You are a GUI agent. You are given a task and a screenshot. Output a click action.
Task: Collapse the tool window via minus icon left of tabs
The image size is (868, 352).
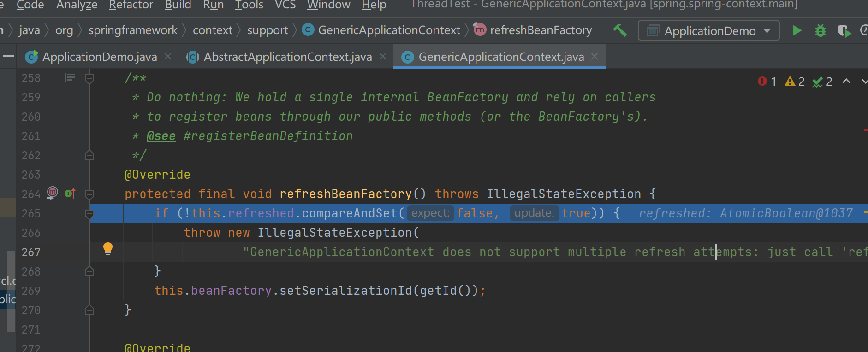[x=8, y=57]
